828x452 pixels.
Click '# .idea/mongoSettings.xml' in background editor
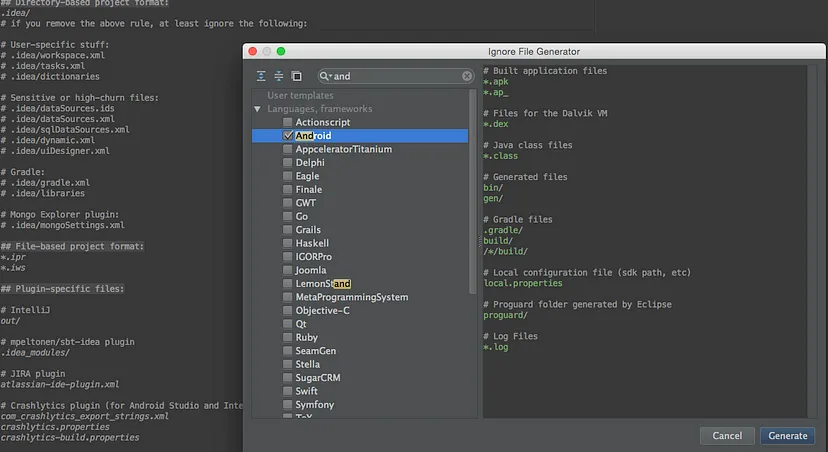tap(62, 225)
